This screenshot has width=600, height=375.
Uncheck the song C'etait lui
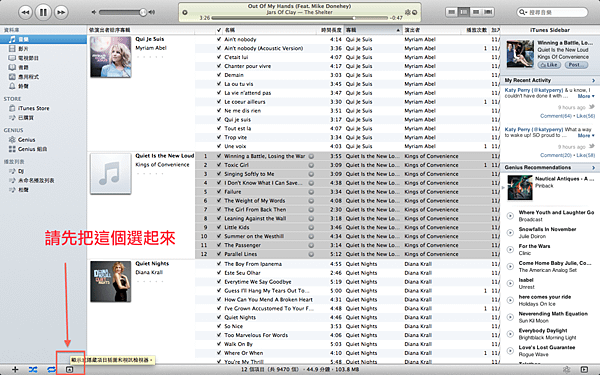point(219,57)
